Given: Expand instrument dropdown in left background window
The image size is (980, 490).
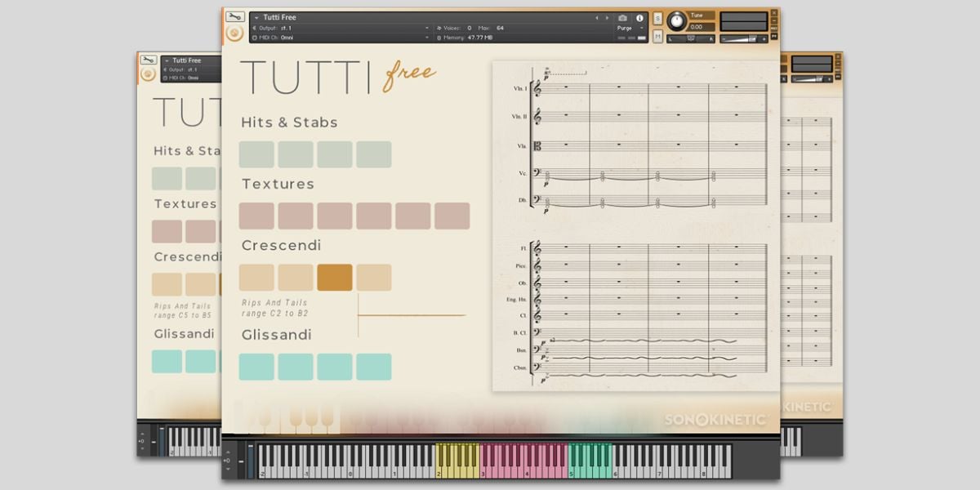Looking at the screenshot, I should point(166,60).
